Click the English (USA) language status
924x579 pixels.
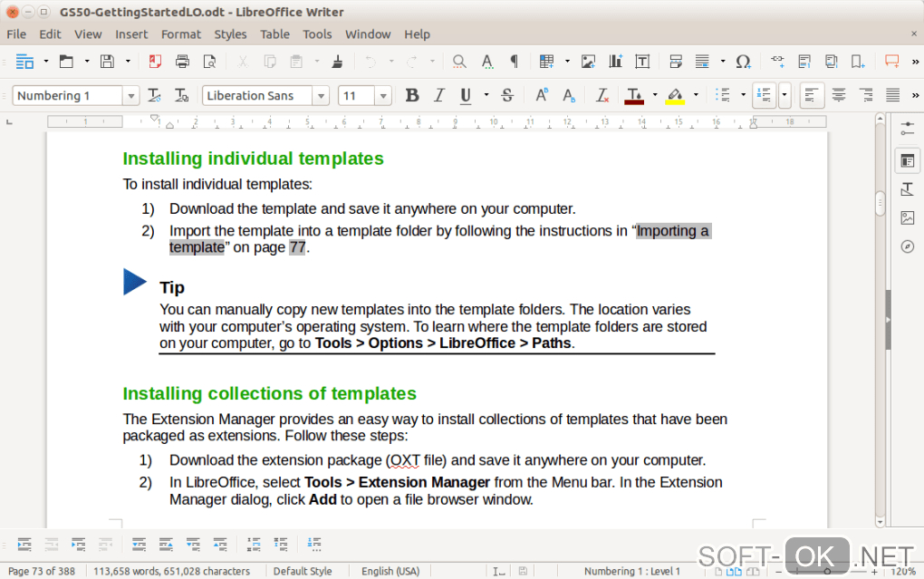[390, 571]
